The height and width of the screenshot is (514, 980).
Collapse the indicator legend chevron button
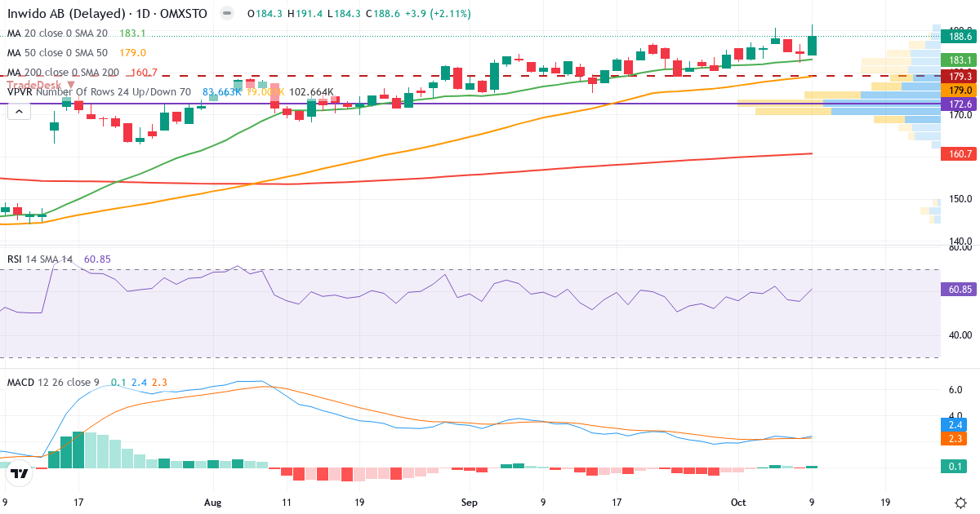click(19, 111)
